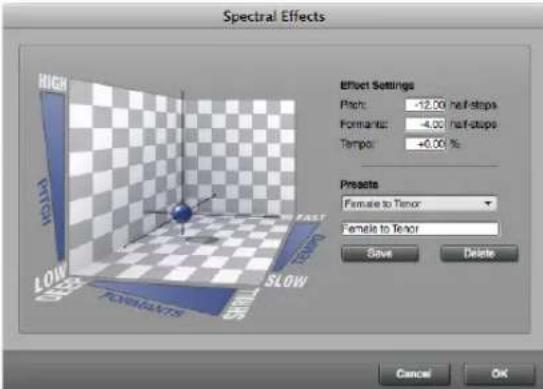Click the Formants deep-shrill scale bar
The height and width of the screenshot is (389, 543).
click(x=166, y=297)
